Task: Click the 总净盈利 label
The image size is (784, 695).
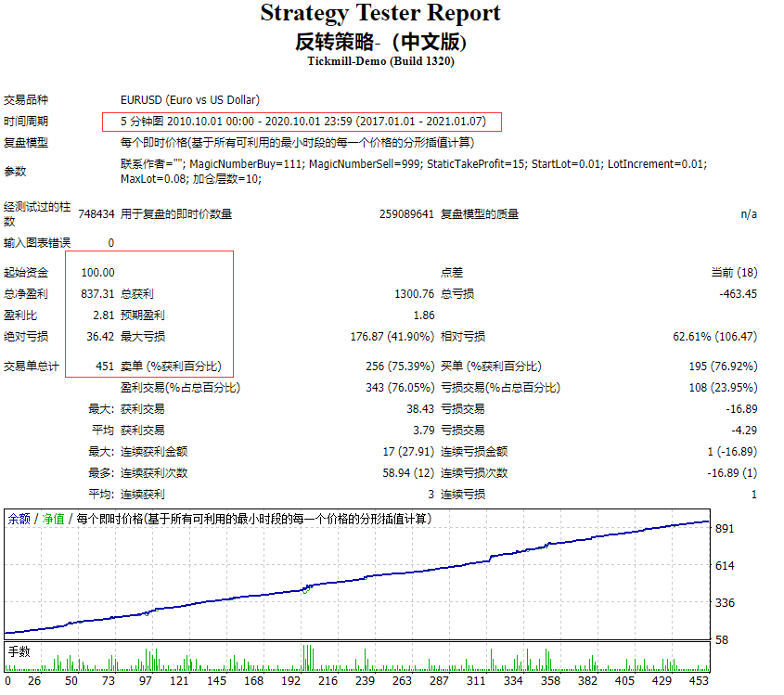Action: [26, 294]
